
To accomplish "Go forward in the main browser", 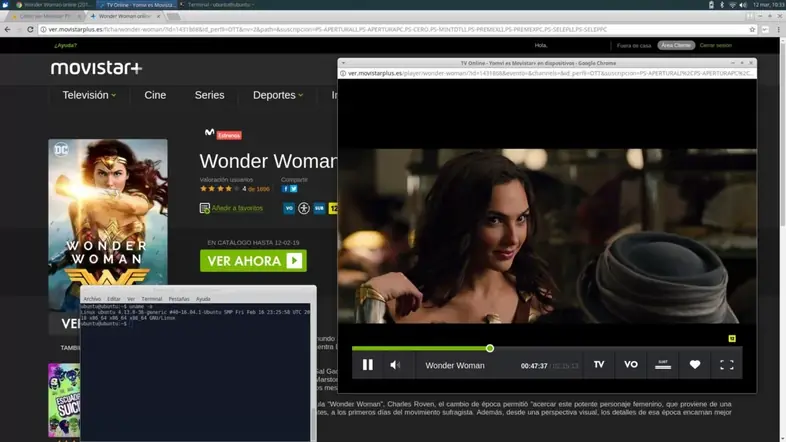I will coord(19,30).
